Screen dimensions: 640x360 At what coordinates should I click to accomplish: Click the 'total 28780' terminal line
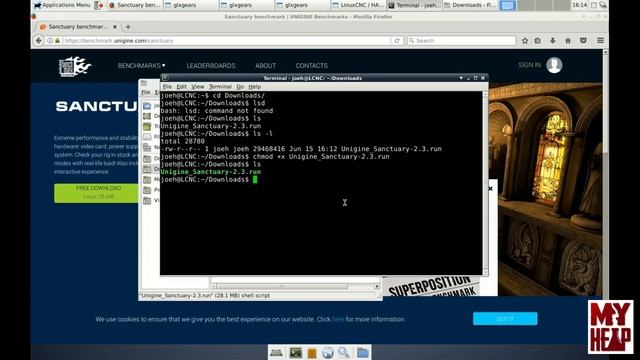point(182,141)
